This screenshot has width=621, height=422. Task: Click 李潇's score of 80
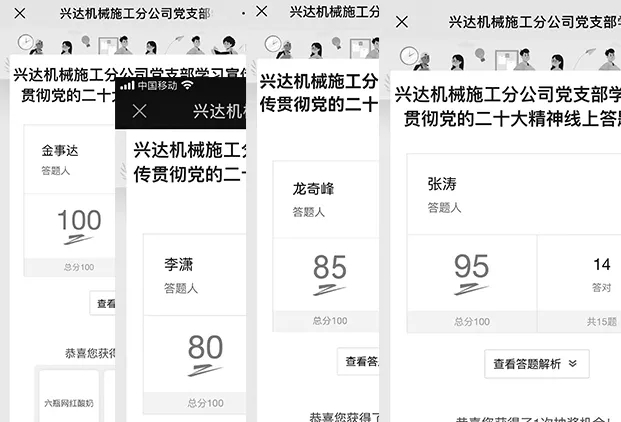[x=205, y=347]
